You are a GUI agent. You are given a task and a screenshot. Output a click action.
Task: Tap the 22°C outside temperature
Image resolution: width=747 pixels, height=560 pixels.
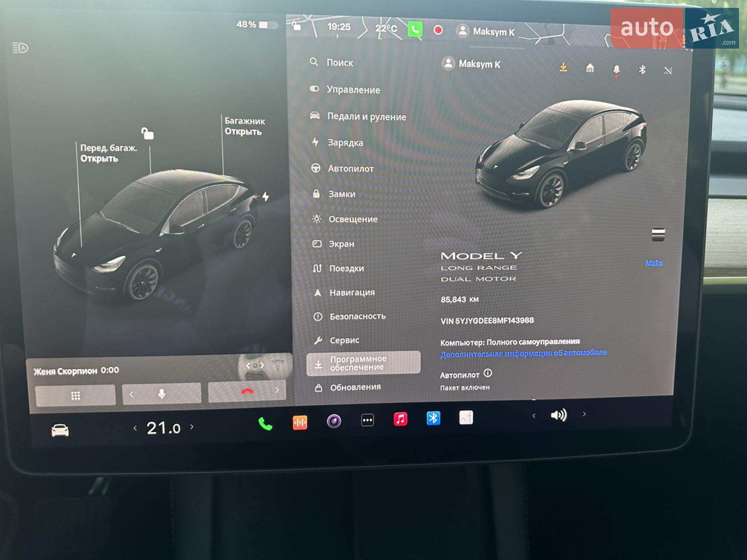(386, 28)
